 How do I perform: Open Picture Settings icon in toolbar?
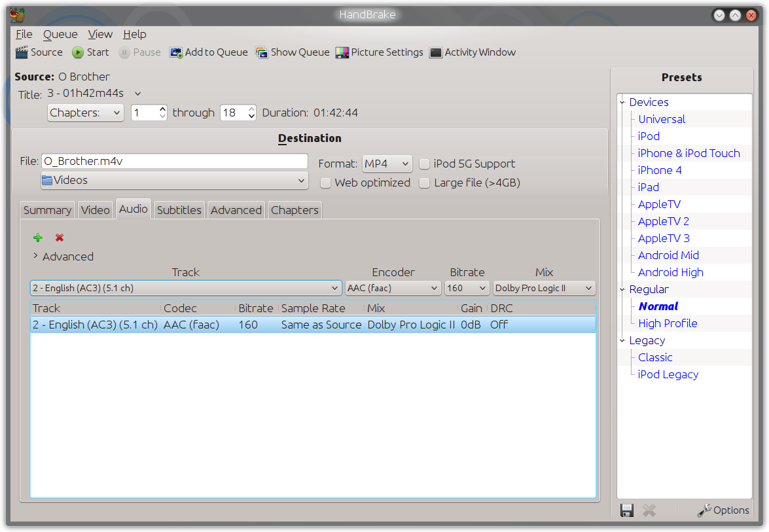pos(342,52)
